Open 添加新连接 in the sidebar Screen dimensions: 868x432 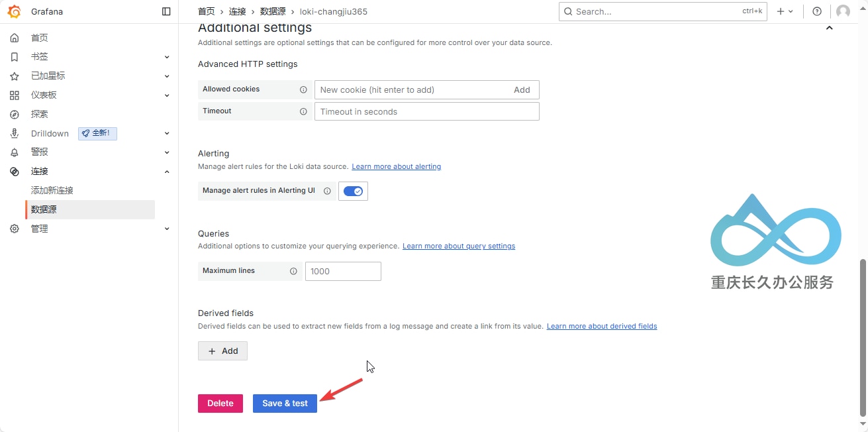tap(52, 190)
